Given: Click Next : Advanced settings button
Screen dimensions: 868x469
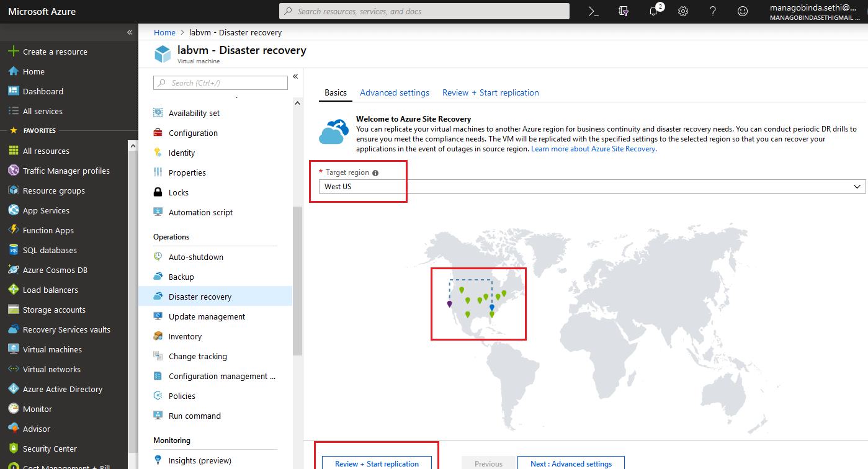Looking at the screenshot, I should point(571,463).
